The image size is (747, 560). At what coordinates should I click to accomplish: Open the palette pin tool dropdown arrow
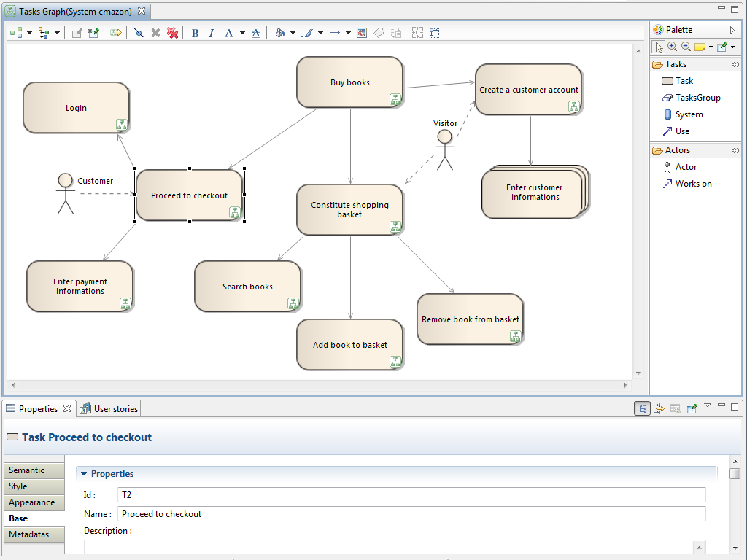click(x=732, y=47)
